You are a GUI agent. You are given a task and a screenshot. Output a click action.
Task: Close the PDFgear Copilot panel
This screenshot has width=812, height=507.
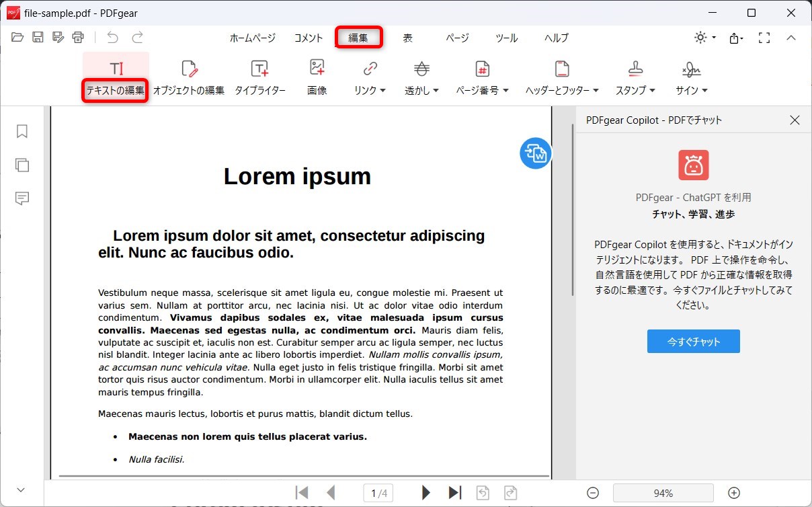point(795,120)
